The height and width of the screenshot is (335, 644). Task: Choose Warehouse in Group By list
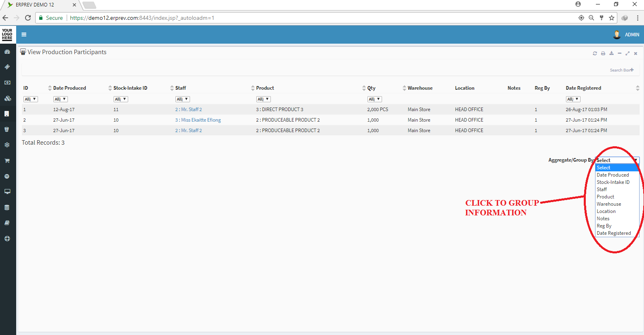(617, 204)
